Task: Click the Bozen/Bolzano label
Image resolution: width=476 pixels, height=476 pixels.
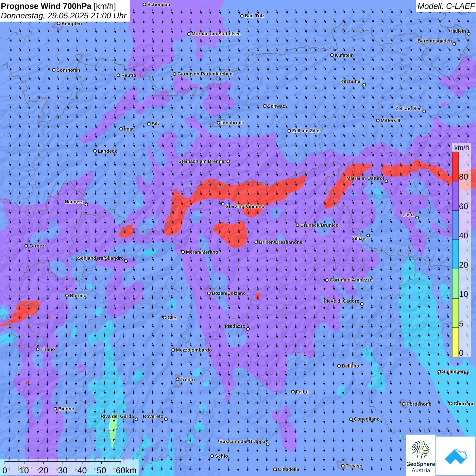Action: [228, 293]
